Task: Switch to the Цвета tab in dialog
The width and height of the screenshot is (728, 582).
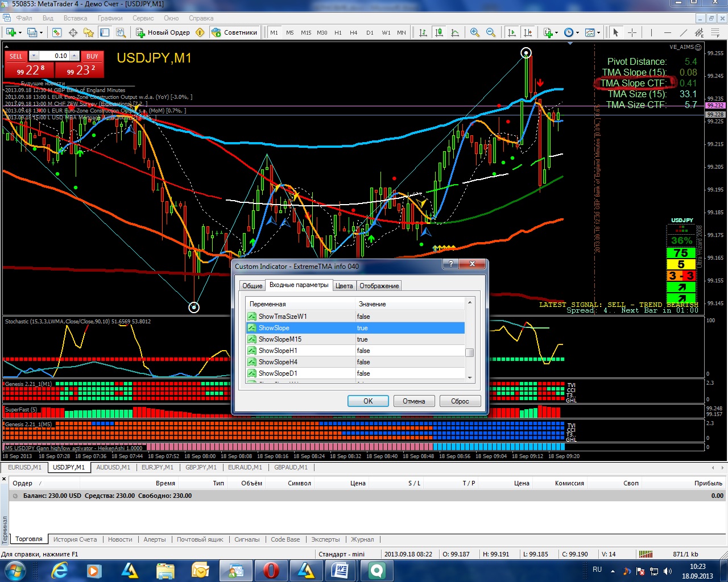Action: point(344,286)
